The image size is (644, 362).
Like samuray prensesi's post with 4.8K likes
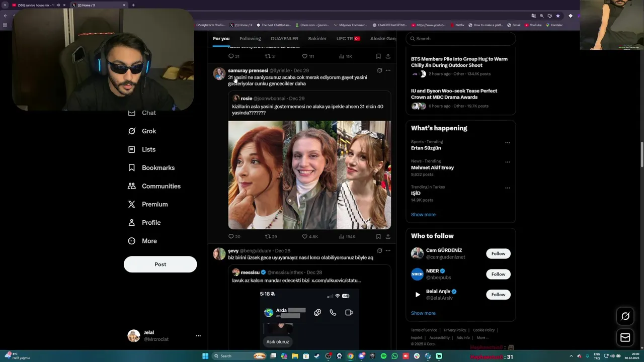(x=310, y=236)
